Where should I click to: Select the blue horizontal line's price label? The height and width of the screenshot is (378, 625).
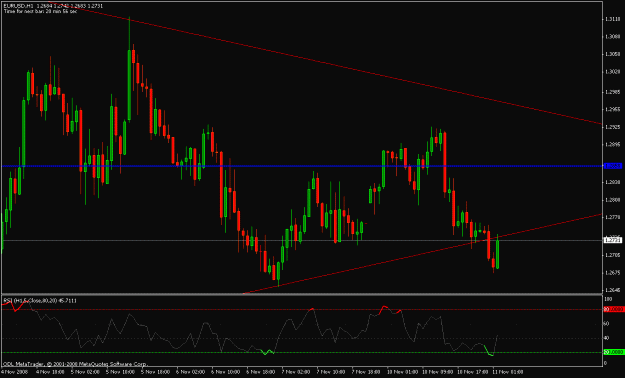(613, 166)
